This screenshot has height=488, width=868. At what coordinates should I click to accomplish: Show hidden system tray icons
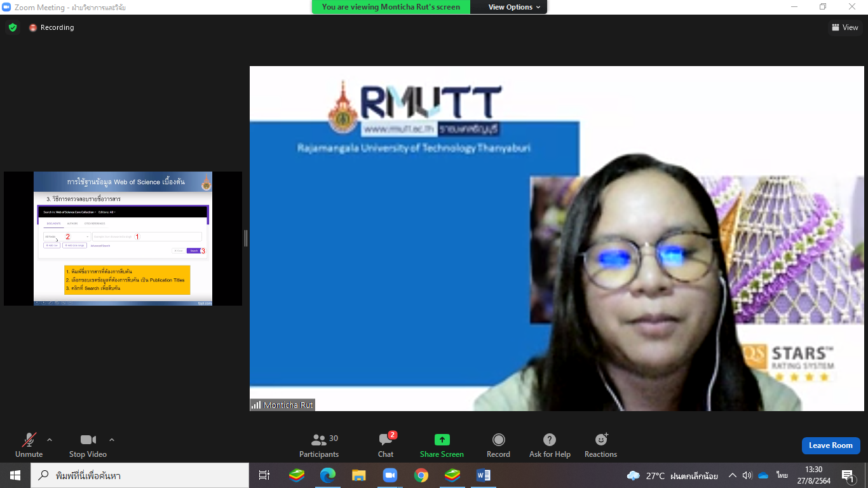(732, 475)
